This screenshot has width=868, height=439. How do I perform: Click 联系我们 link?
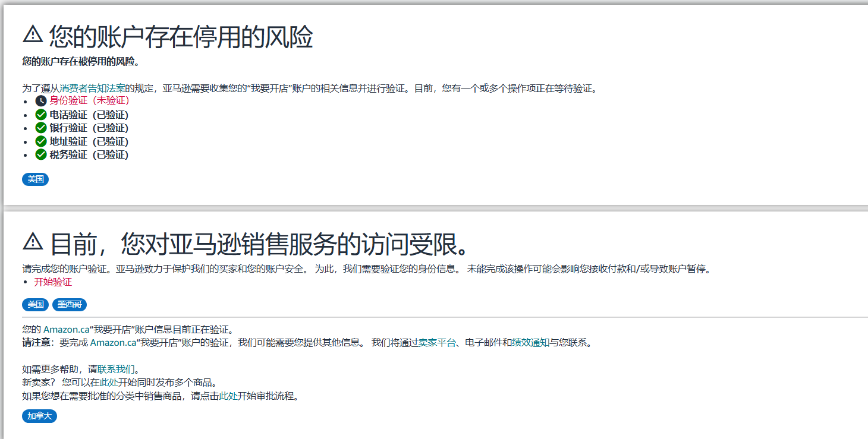116,369
